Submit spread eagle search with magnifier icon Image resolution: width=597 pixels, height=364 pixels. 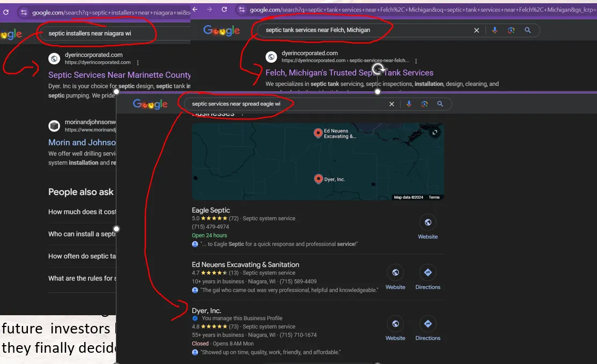tap(440, 104)
